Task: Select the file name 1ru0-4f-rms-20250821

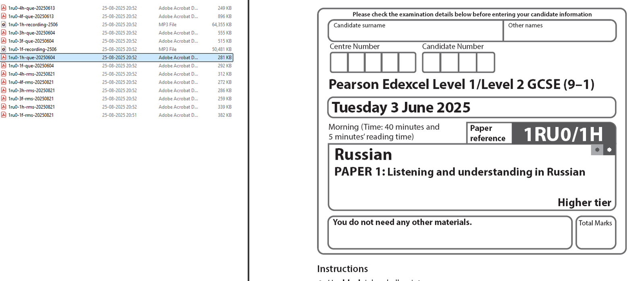Action: pos(31,82)
